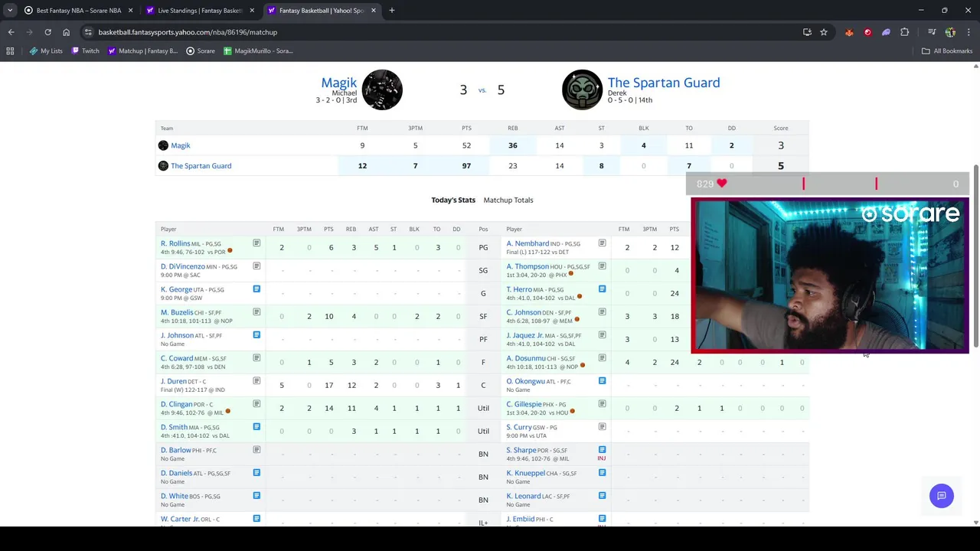This screenshot has width=980, height=551.
Task: Open W. Carter Jr. player link
Action: pyautogui.click(x=180, y=519)
